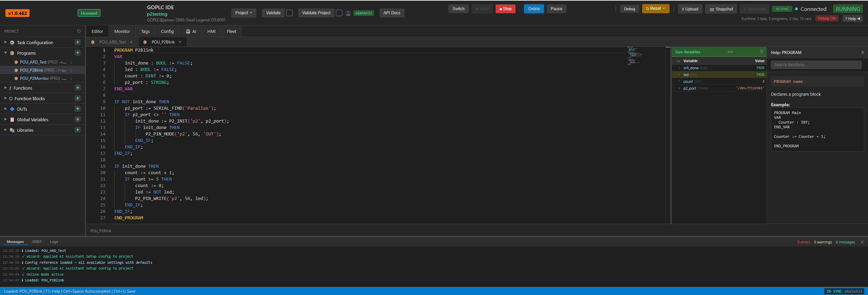Toggle the Validate checkbox
Viewport: 868px width, 295px height.
(x=289, y=13)
